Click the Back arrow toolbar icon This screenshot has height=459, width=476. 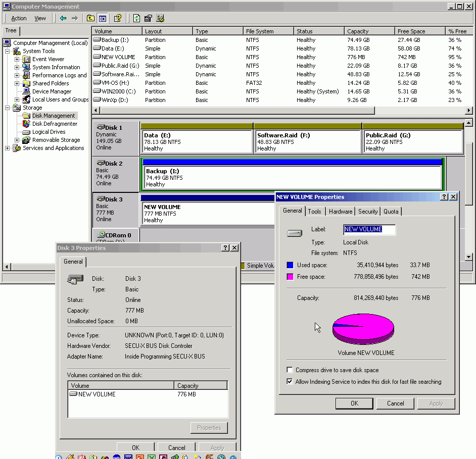(x=63, y=18)
